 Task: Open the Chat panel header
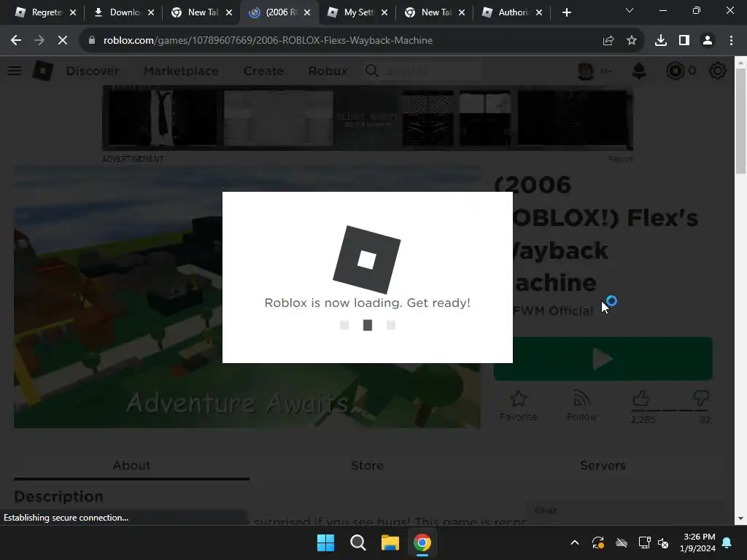pos(624,511)
